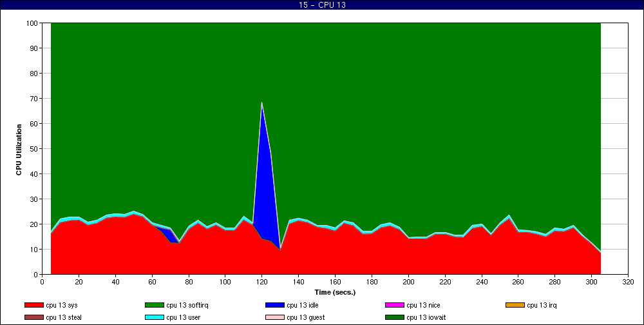This screenshot has width=644, height=325.
Task: Select the 'cpu 13 softirq' legend label
Action: 187,305
